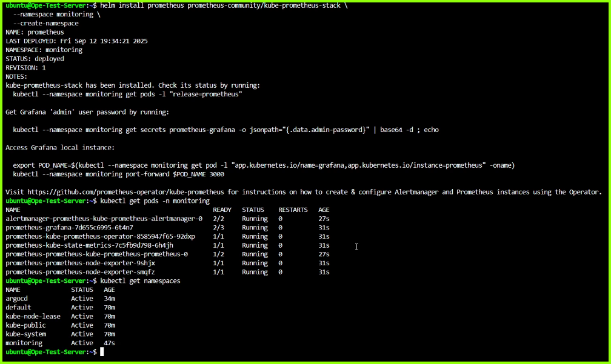
Task: Click the kube-public namespace entry
Action: click(x=25, y=325)
